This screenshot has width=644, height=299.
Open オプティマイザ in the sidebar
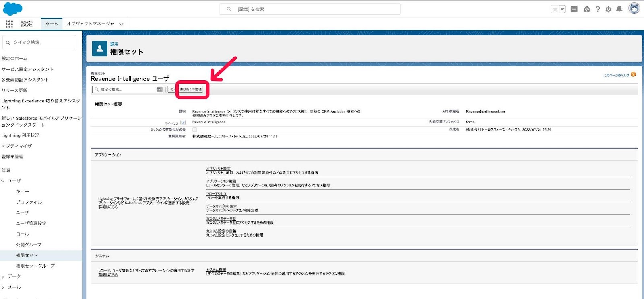17,146
